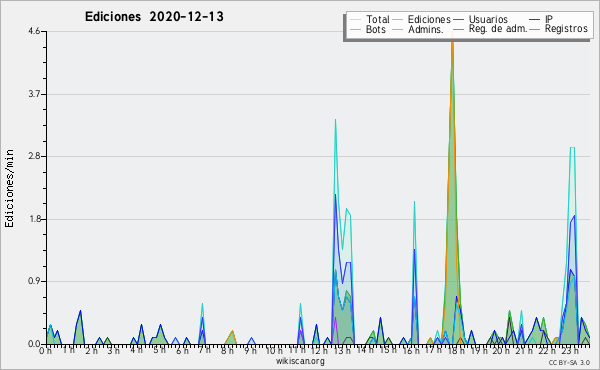This screenshot has width=600, height=370.
Task: Click the 3.7 y-axis value
Action: (34, 94)
